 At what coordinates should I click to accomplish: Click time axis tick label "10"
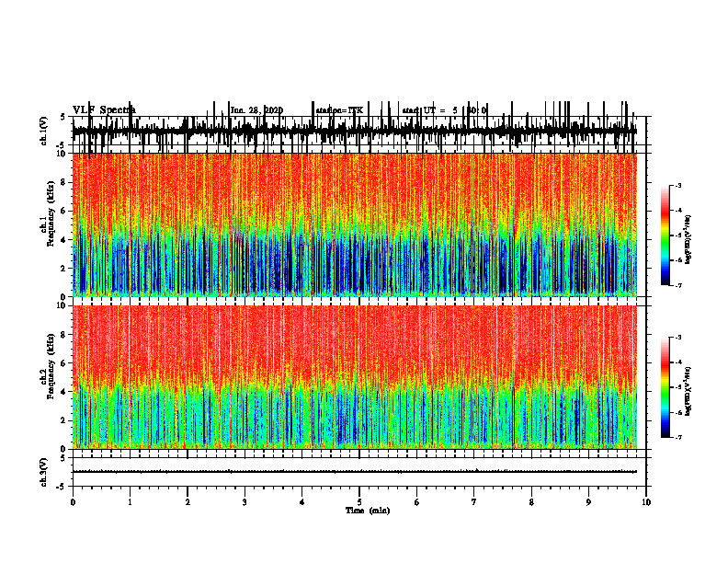pos(646,502)
